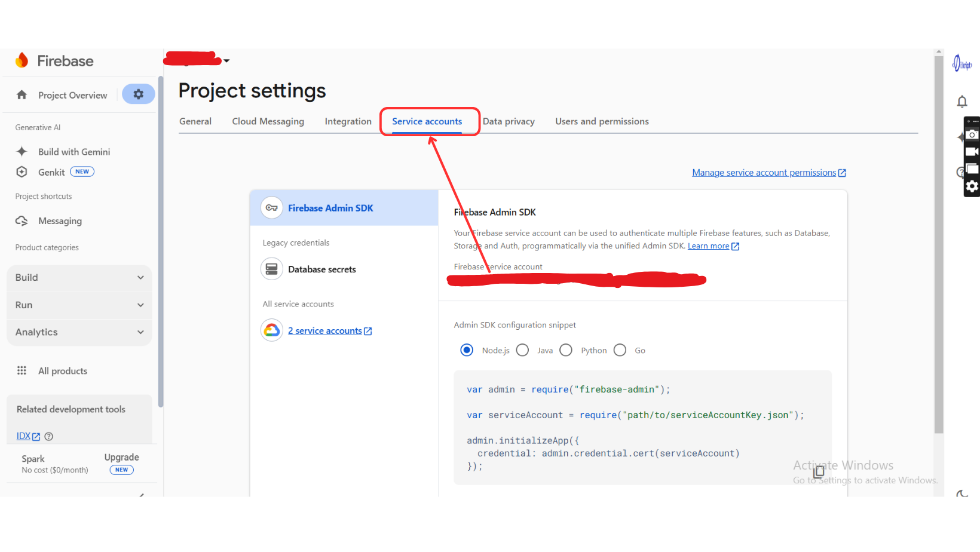The height and width of the screenshot is (552, 980).
Task: Click the Database secrets icon
Action: (x=271, y=269)
